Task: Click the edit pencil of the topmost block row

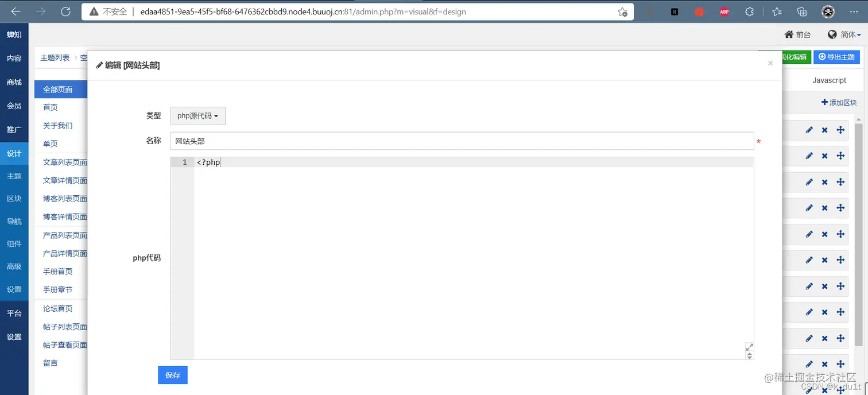Action: (x=809, y=130)
